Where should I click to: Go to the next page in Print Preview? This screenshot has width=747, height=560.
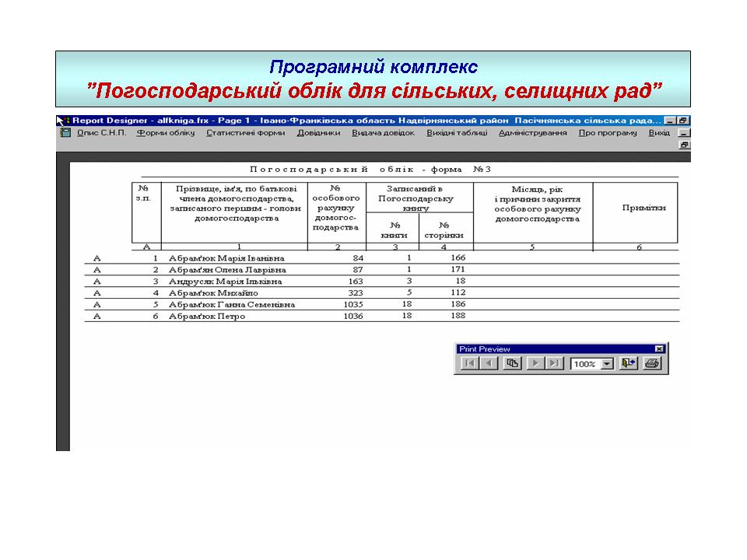pyautogui.click(x=535, y=363)
